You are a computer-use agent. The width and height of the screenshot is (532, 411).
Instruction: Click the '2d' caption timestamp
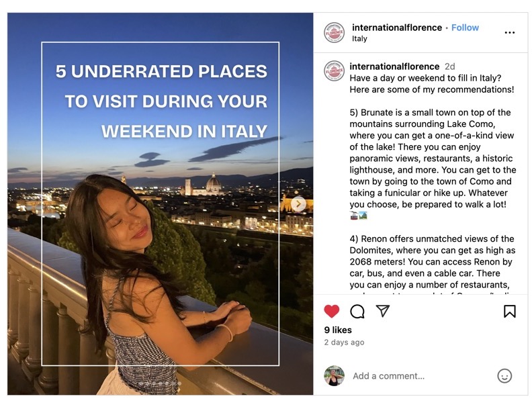click(x=449, y=66)
